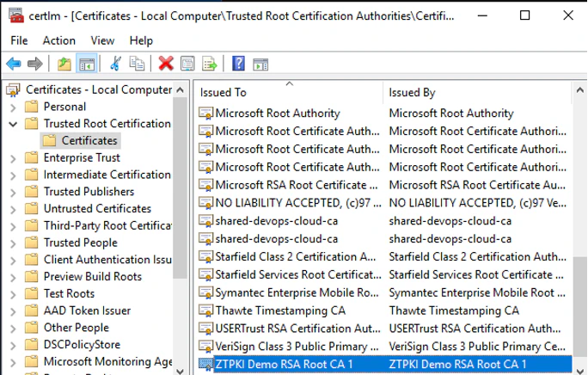The width and height of the screenshot is (588, 375).
Task: Cut the selection using scissors icon
Action: click(116, 64)
